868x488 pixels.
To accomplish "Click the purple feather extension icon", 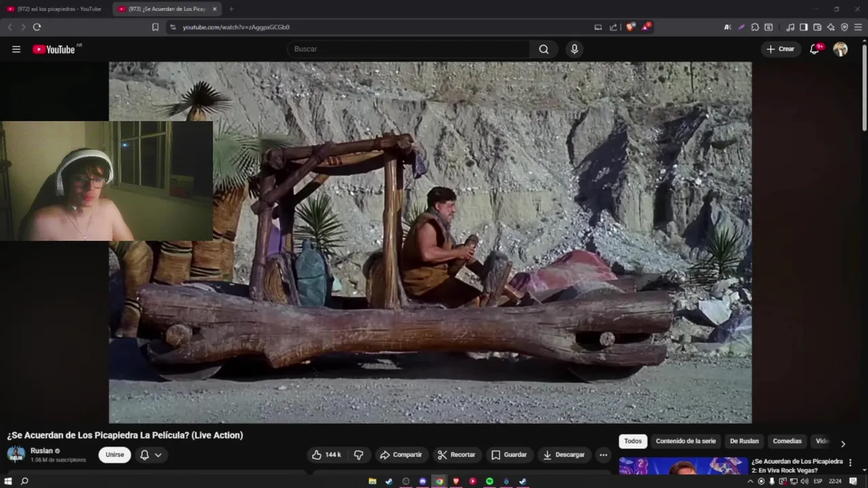I will click(741, 27).
